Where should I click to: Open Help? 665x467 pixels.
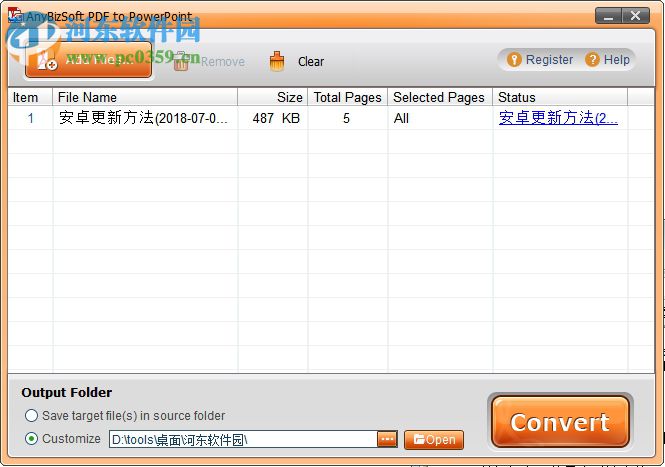tap(607, 59)
